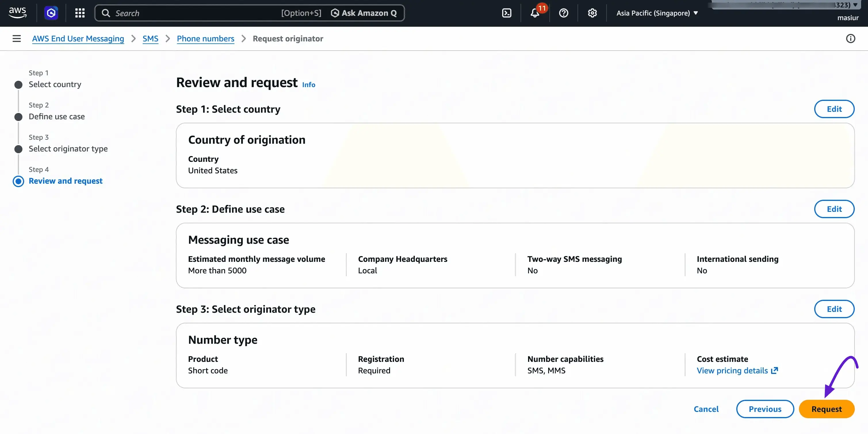Click the Short code product value
The image size is (868, 434).
[x=208, y=370]
